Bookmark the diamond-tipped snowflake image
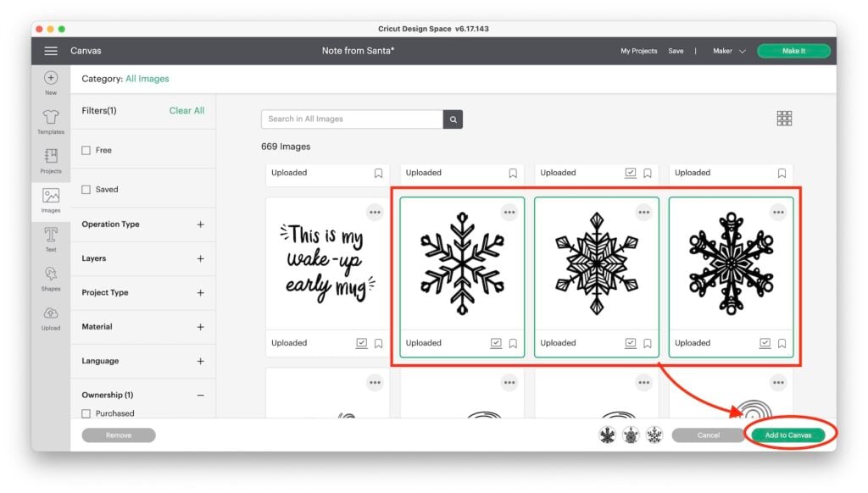 (648, 344)
